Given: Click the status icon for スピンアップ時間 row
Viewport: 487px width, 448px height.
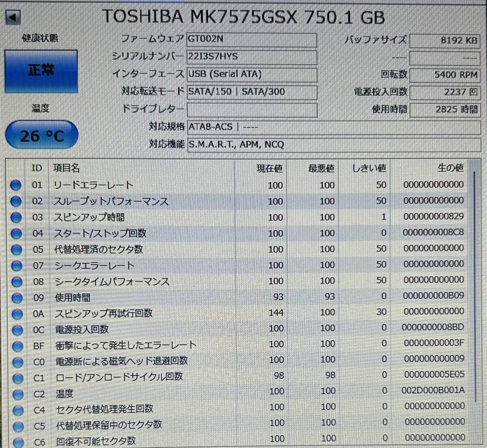Looking at the screenshot, I should coord(16,217).
